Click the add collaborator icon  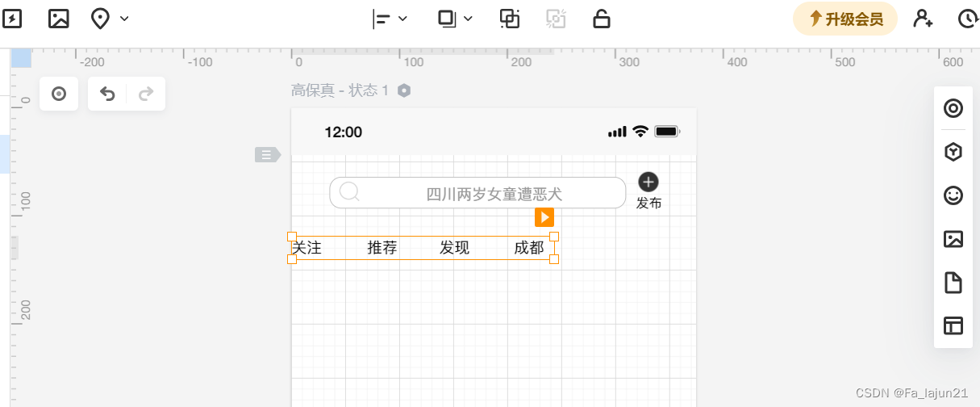pyautogui.click(x=924, y=19)
